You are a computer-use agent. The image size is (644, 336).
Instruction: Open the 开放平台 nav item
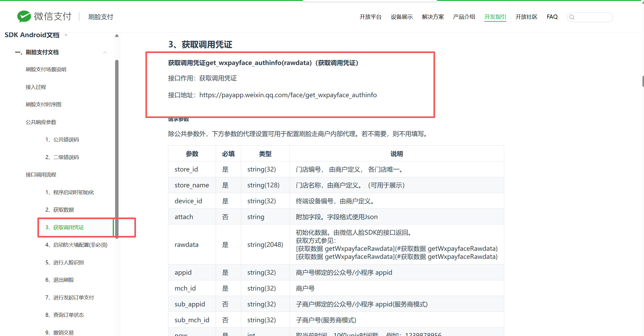(x=370, y=17)
